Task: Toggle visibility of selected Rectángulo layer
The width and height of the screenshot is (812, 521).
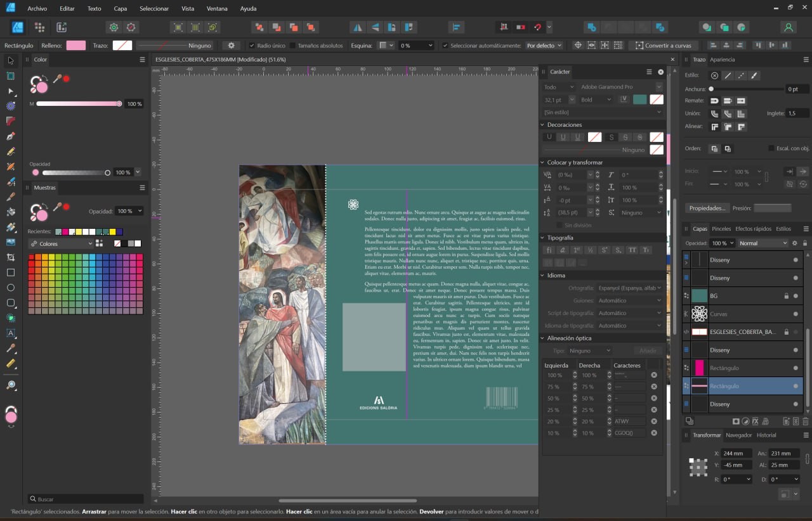Action: pyautogui.click(x=796, y=386)
